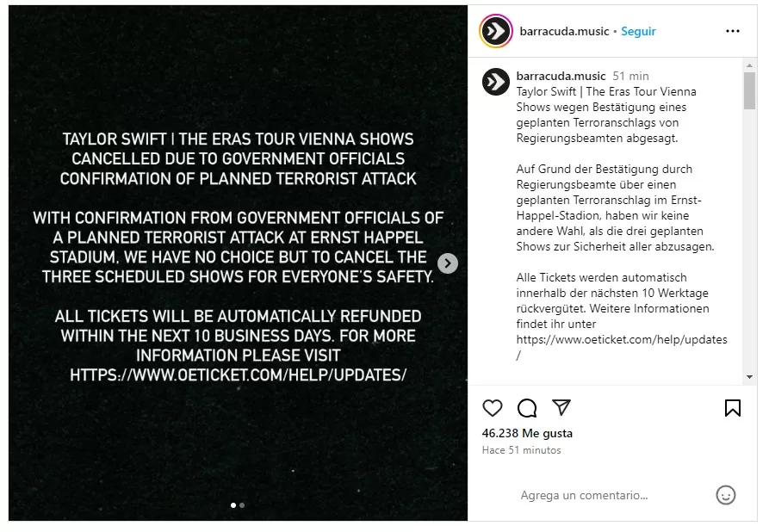Select the second carousel dot indicator
769x532 pixels.
click(242, 505)
